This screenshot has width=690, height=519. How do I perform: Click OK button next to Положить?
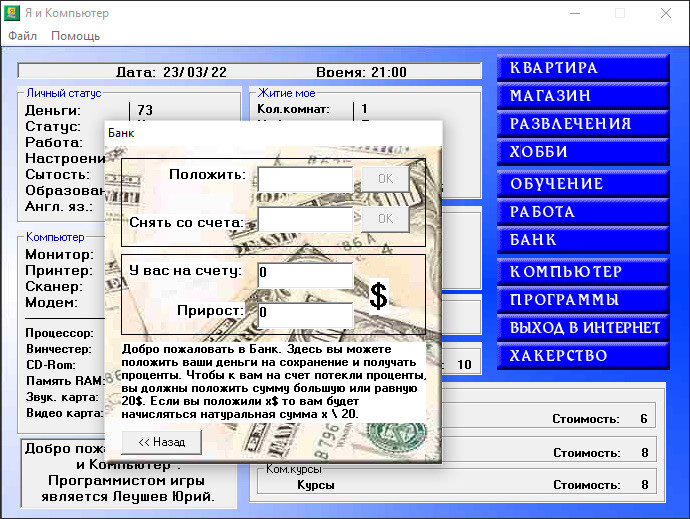385,179
